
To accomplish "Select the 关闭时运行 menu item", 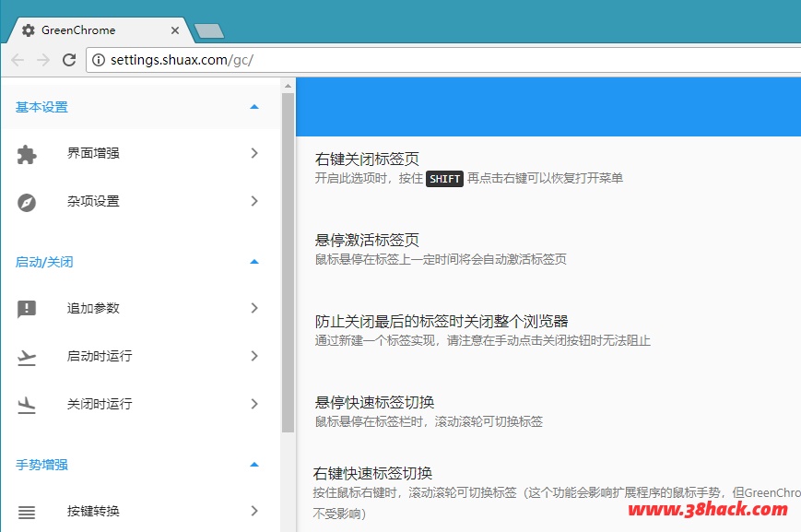I will 140,404.
